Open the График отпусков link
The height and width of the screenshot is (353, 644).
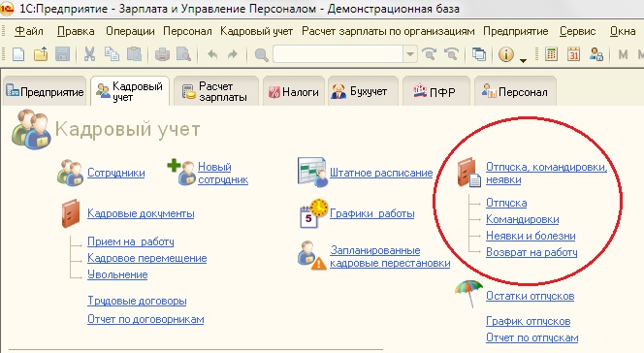point(529,321)
